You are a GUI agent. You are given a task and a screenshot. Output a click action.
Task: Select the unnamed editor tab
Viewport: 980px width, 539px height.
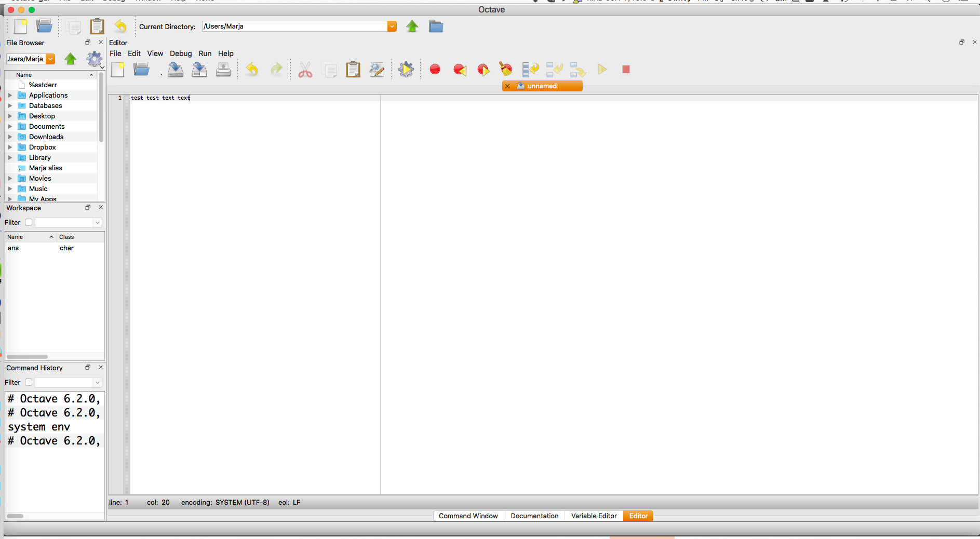pos(543,86)
